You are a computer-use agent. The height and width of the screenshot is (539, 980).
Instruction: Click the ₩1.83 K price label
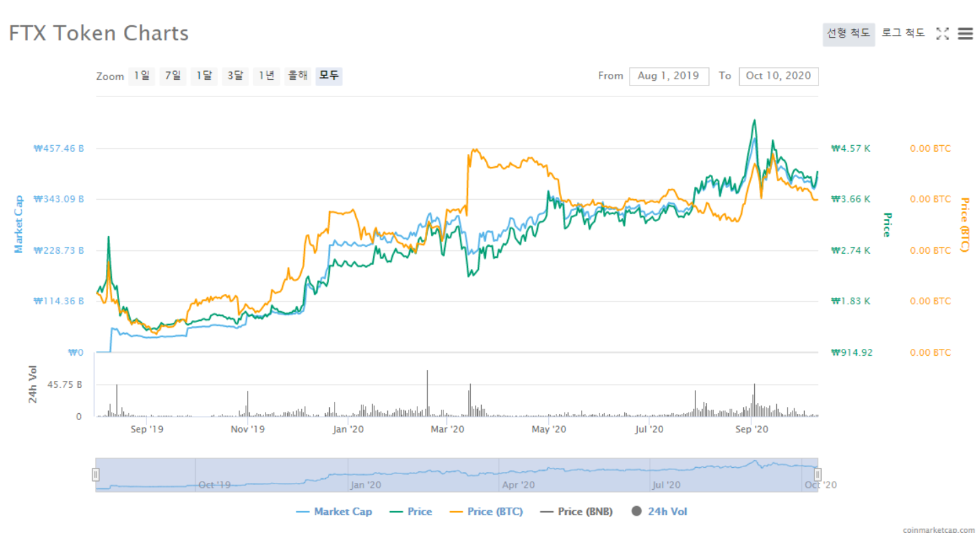click(x=851, y=301)
